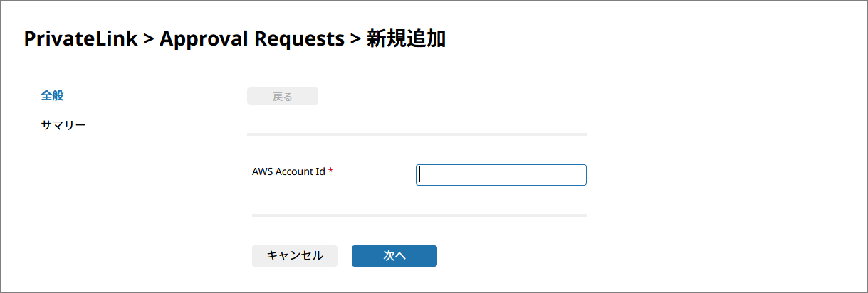Click the right end of the AWS Account Id field
The height and width of the screenshot is (293, 868).
[577, 175]
